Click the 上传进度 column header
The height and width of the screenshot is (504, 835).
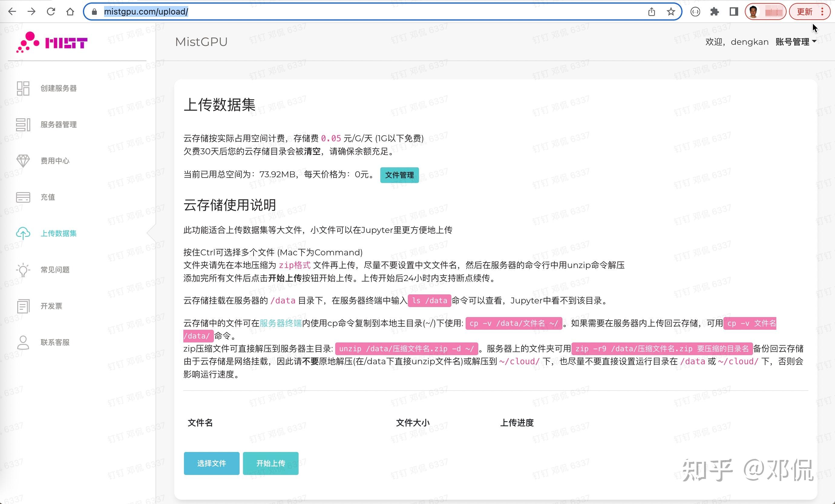pyautogui.click(x=517, y=423)
